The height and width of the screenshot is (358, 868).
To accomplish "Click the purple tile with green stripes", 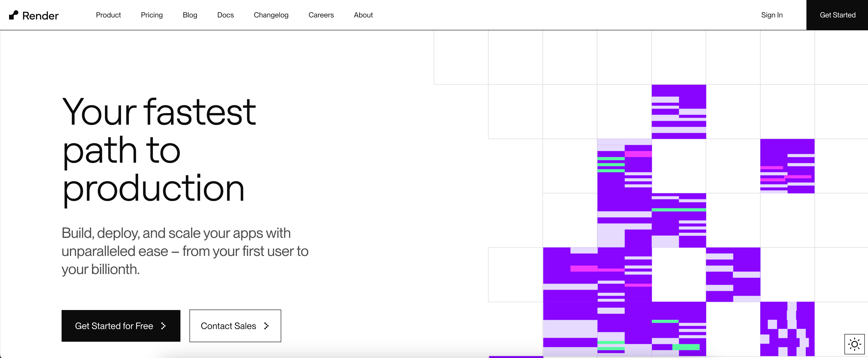I will click(x=624, y=166).
